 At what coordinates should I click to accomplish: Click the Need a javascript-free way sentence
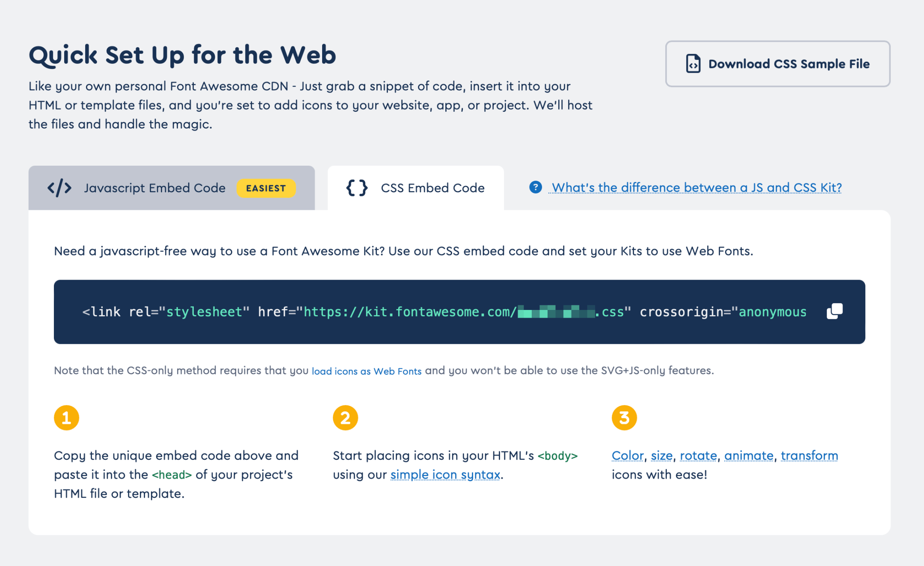click(403, 251)
